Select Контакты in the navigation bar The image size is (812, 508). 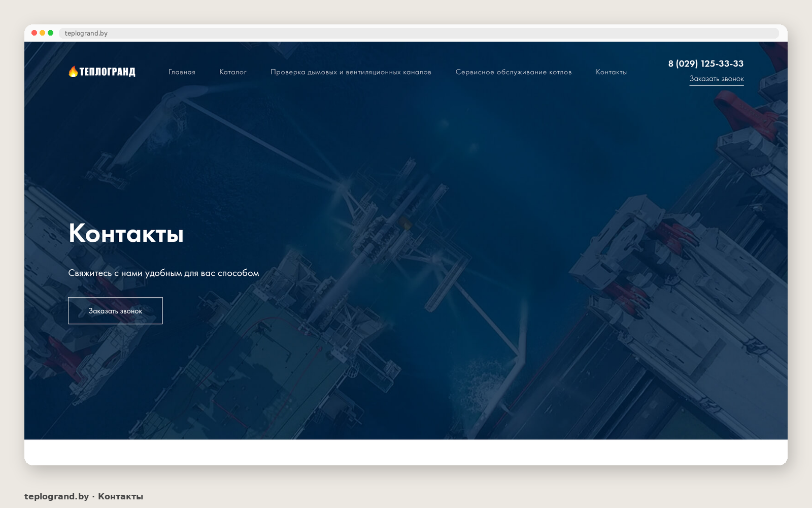[611, 72]
